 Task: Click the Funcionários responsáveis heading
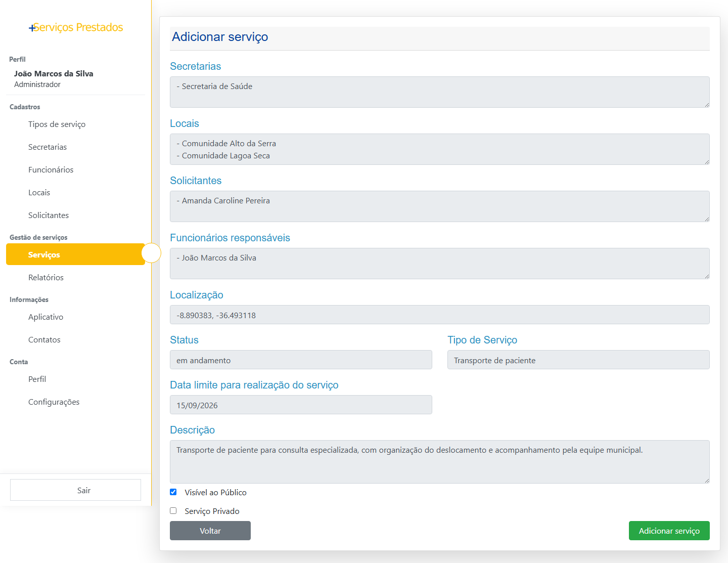pos(230,238)
